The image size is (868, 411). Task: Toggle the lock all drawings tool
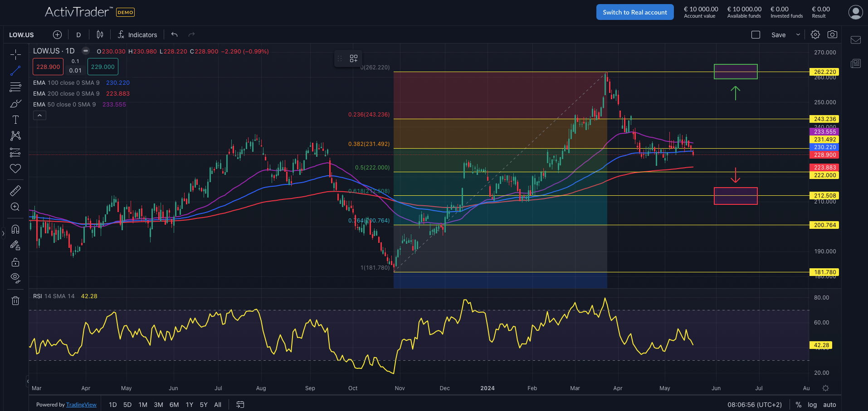[x=15, y=262]
